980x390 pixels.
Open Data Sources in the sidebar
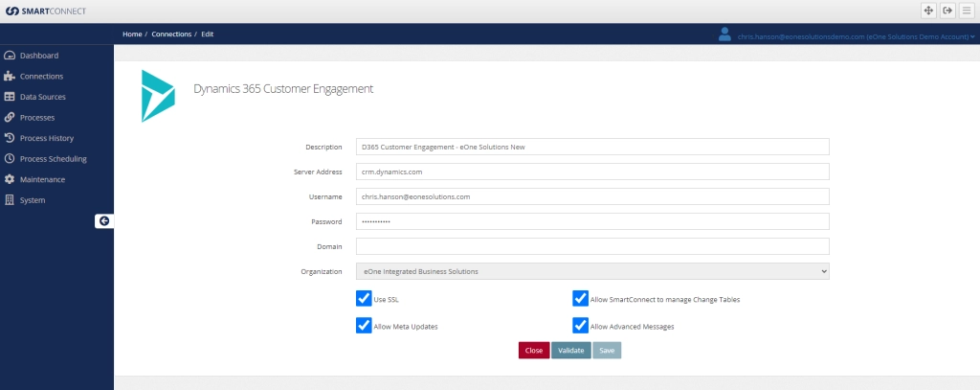[x=42, y=97]
